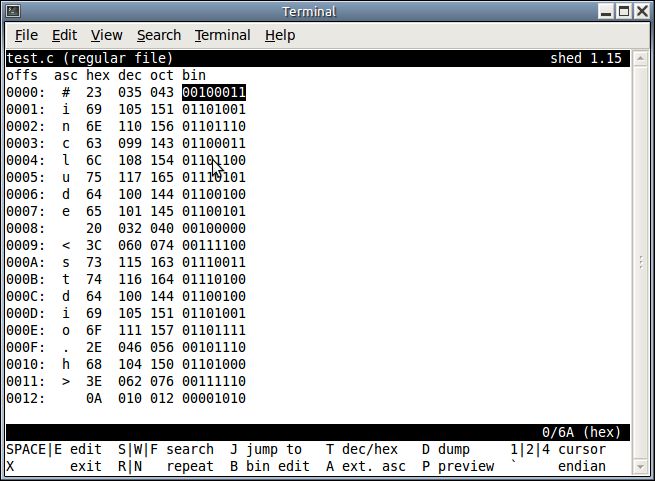Click 'P preview' shortcut hint
This screenshot has height=481, width=655.
click(458, 466)
